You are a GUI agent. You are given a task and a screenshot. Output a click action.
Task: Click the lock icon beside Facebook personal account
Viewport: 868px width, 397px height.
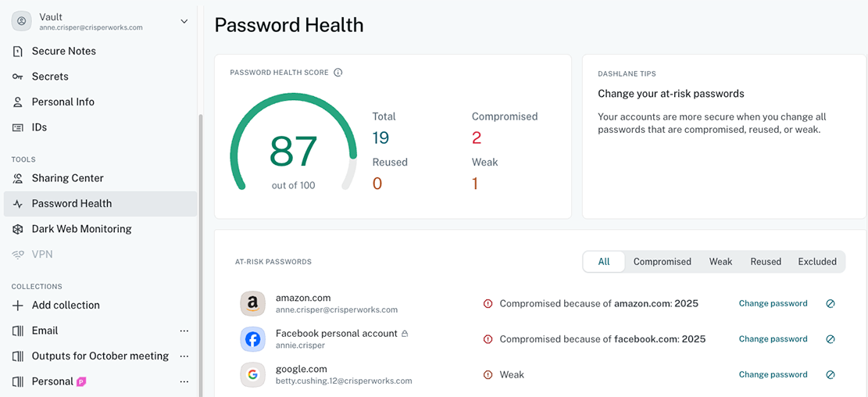click(x=405, y=334)
